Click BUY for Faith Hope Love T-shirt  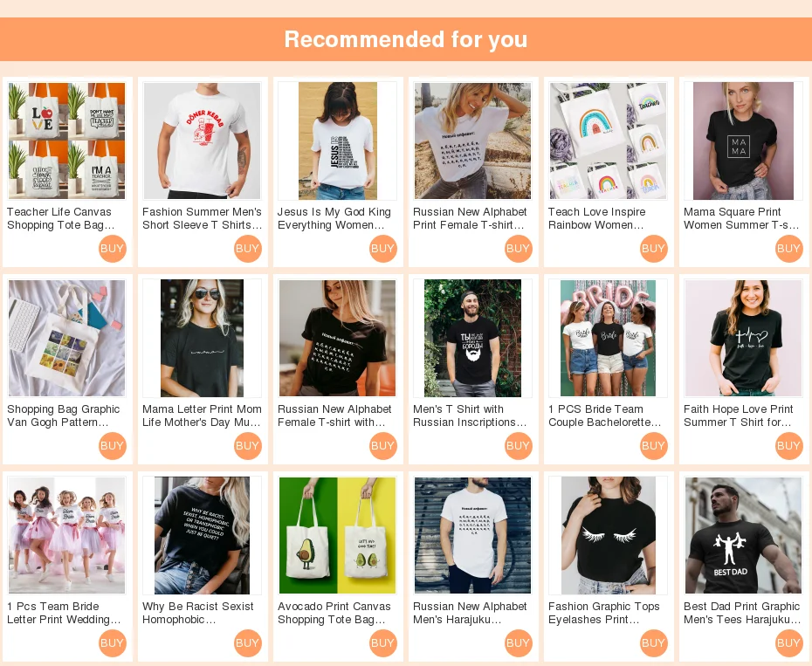pyautogui.click(x=788, y=446)
